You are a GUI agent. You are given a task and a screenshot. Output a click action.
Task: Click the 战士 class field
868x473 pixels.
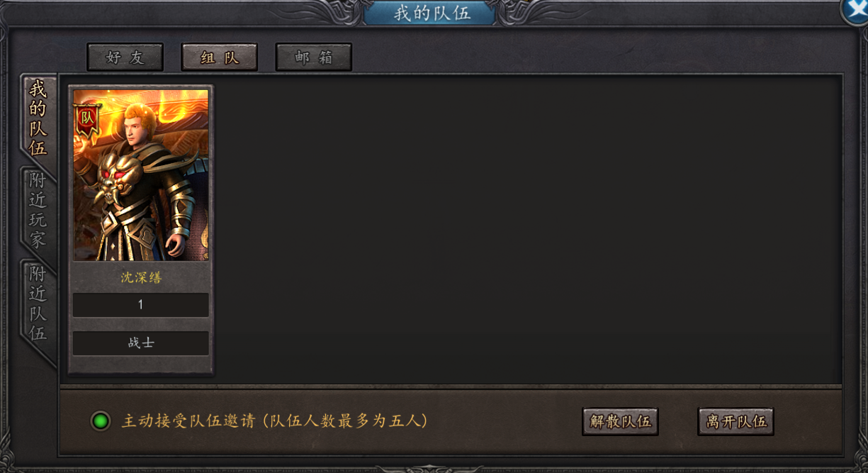click(141, 343)
